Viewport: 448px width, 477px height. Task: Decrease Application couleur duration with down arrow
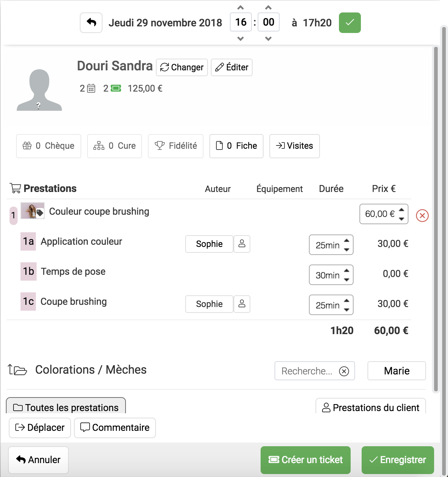(347, 249)
